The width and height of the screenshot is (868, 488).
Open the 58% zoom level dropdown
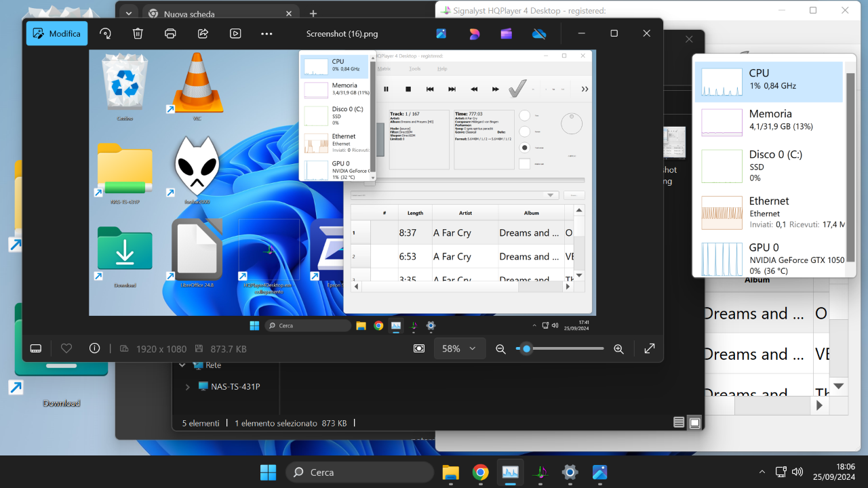459,348
